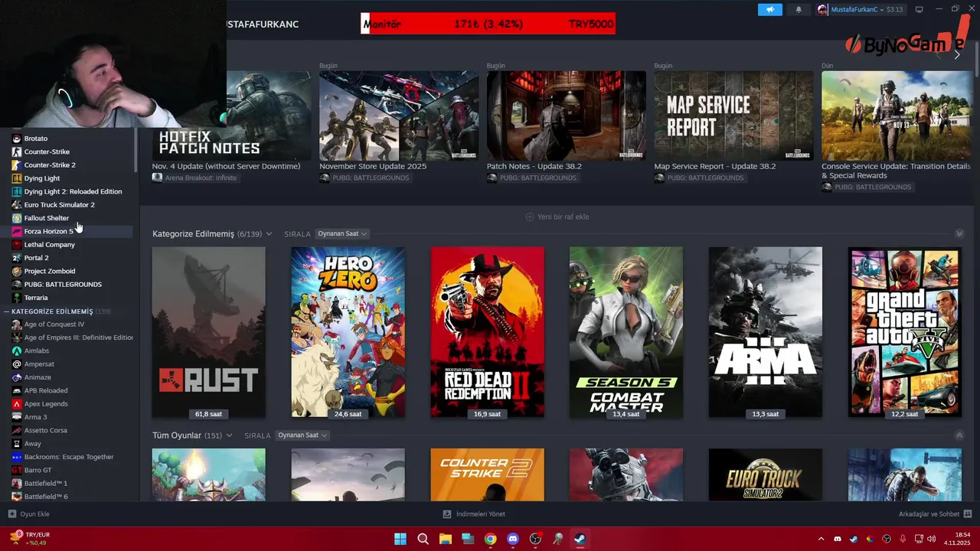Open Discord from the taskbar
This screenshot has height=551, width=980.
(513, 539)
